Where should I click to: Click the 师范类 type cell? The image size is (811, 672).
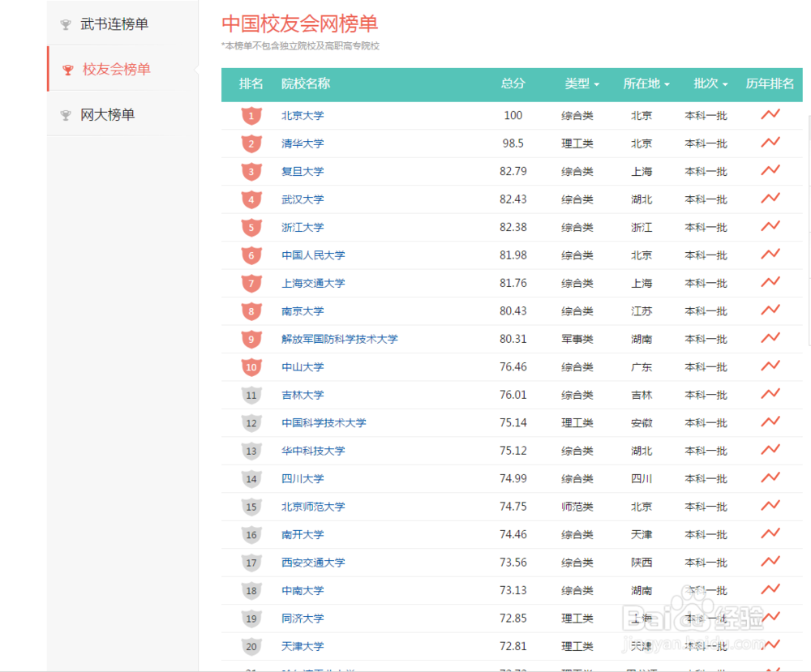click(x=577, y=507)
